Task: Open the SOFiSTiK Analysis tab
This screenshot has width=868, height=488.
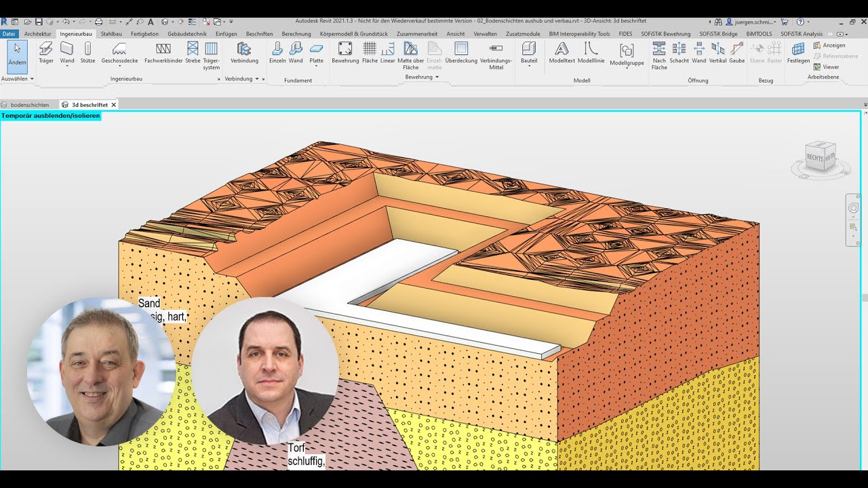Action: [x=802, y=34]
